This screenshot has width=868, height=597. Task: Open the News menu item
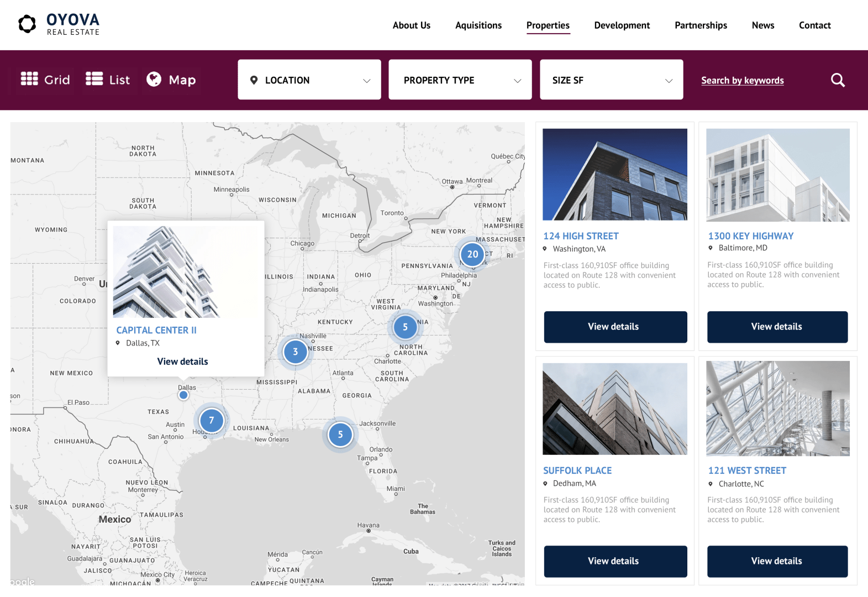pyautogui.click(x=763, y=25)
